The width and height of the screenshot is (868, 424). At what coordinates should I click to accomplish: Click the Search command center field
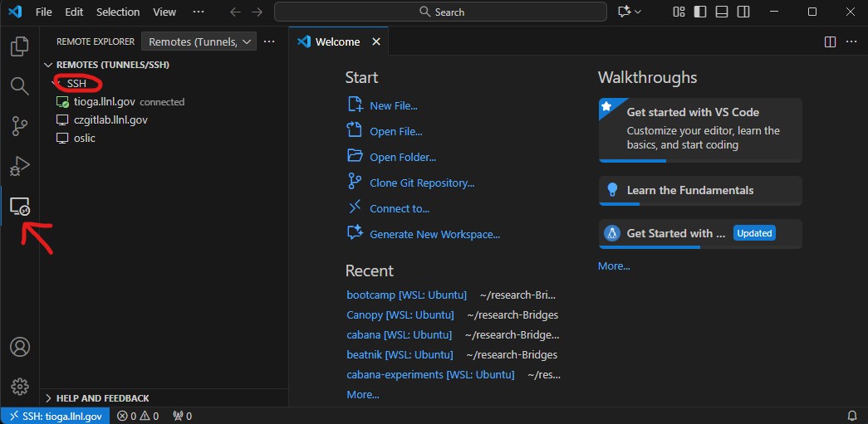point(440,12)
